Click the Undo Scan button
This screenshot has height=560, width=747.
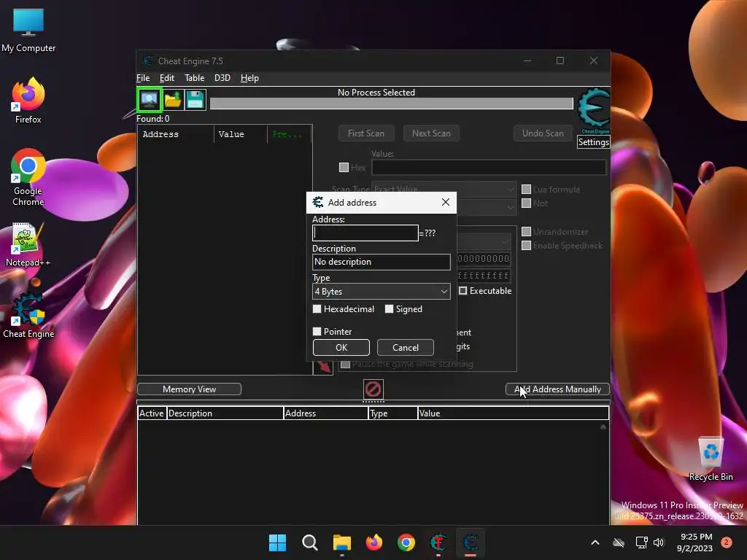click(543, 133)
